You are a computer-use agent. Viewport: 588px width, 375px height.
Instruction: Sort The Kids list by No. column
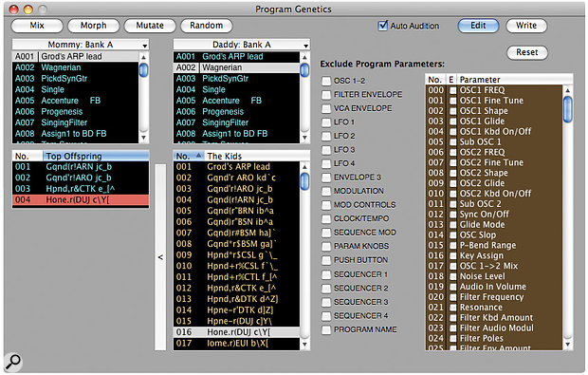(x=189, y=156)
